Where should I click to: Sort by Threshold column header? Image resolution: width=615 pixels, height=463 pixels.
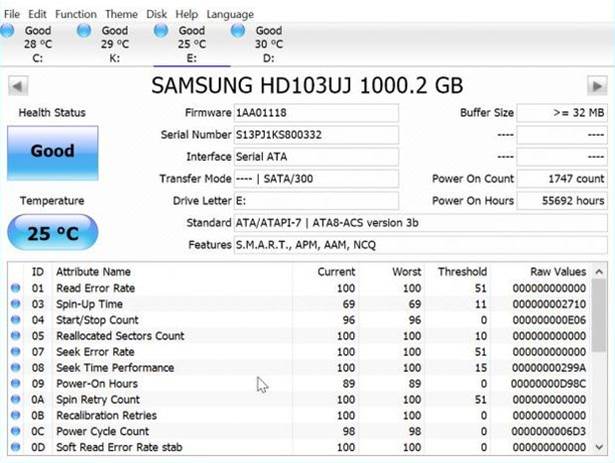point(462,272)
